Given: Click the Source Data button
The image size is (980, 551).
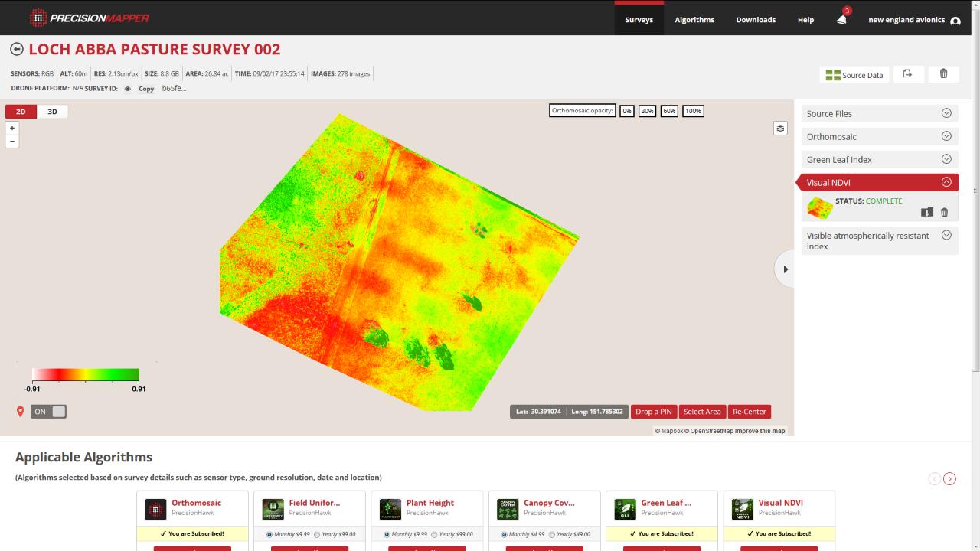Looking at the screenshot, I should [x=854, y=74].
